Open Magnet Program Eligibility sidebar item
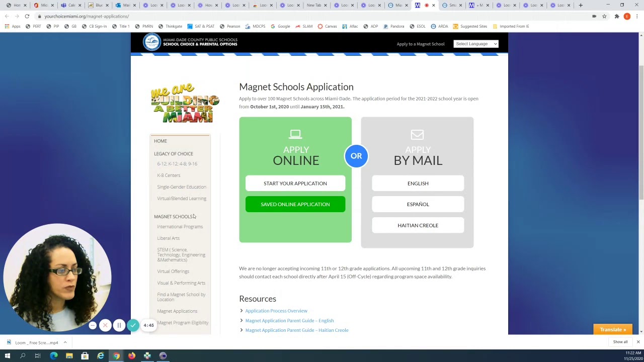The image size is (644, 362). pyautogui.click(x=183, y=323)
